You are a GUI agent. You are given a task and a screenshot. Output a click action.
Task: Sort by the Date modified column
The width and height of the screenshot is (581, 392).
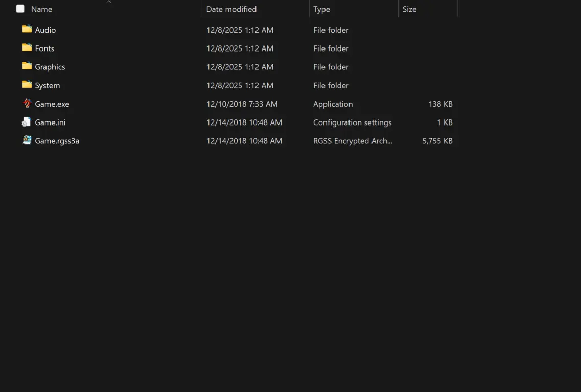[230, 9]
